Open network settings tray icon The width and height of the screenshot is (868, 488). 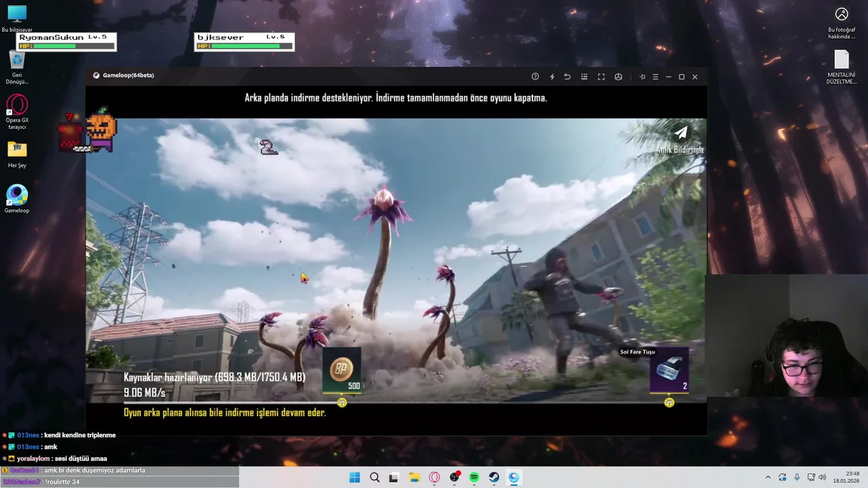click(x=811, y=477)
